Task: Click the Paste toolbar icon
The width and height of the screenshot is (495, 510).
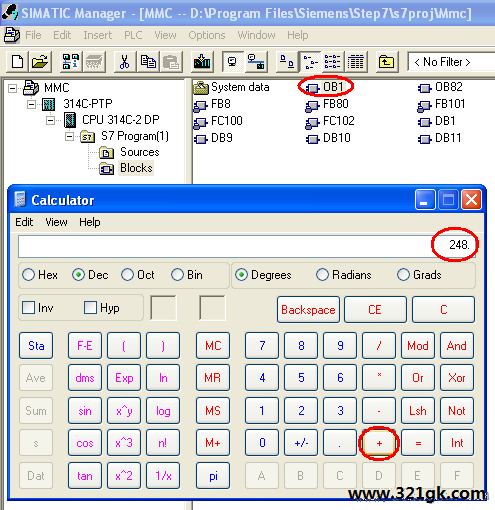Action: (171, 62)
